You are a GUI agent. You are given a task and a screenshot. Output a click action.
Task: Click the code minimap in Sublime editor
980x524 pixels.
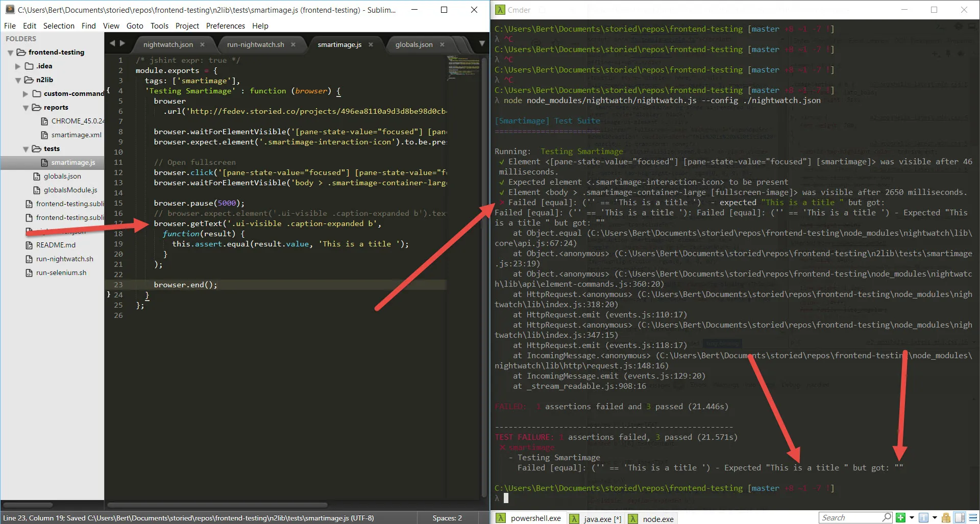pyautogui.click(x=463, y=67)
